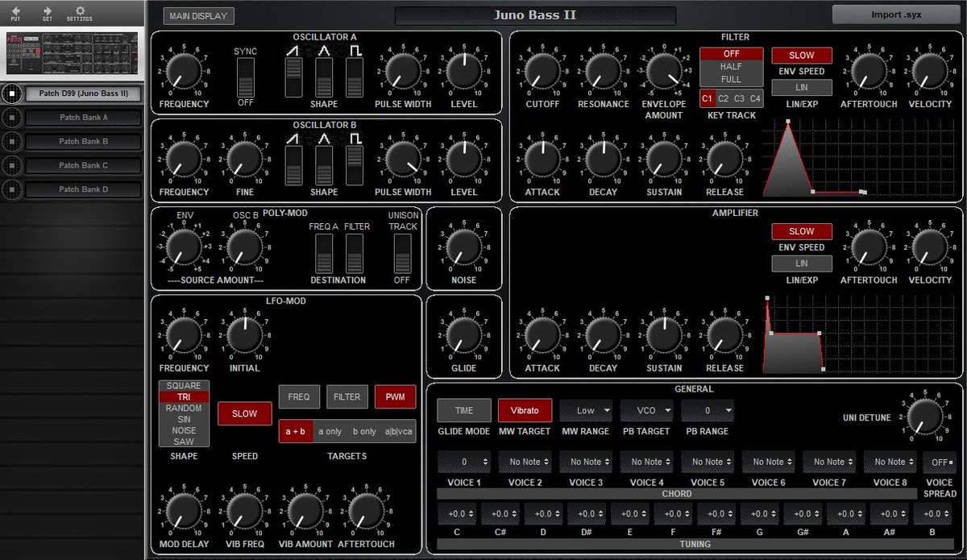Viewport: 967px width, 560px height.
Task: Click Oscillator A FREQUENCY knob
Action: click(x=184, y=71)
